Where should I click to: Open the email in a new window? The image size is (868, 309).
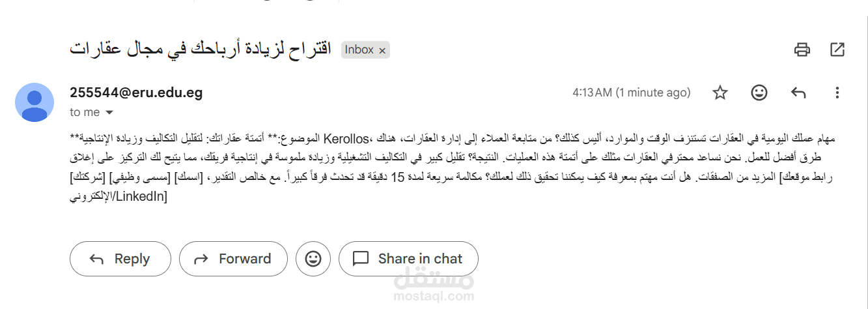pos(837,50)
